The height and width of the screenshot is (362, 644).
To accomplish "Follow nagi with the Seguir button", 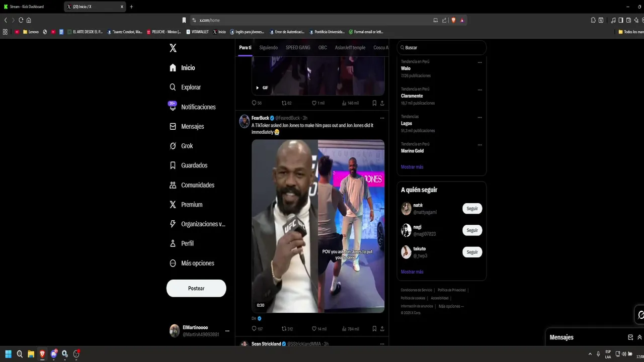I will pos(472,230).
